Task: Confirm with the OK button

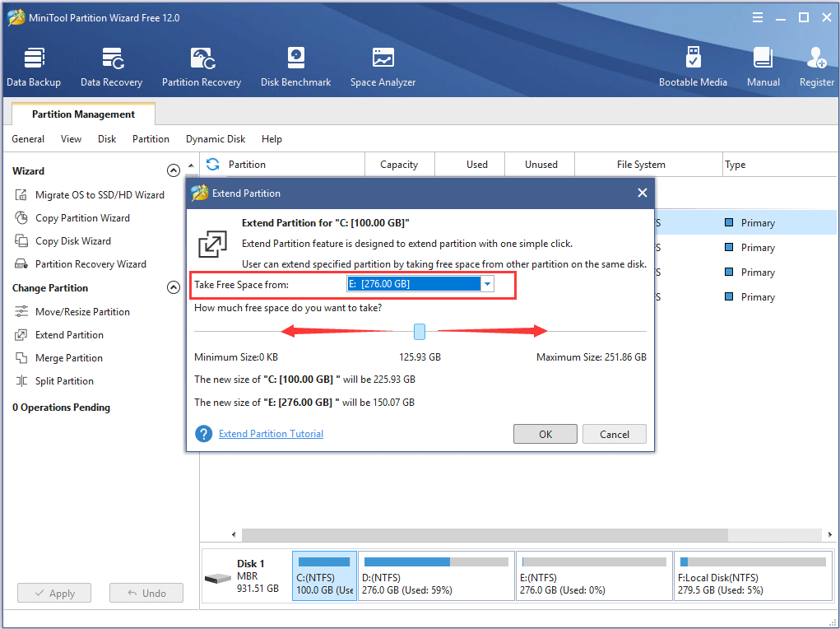Action: pyautogui.click(x=545, y=434)
